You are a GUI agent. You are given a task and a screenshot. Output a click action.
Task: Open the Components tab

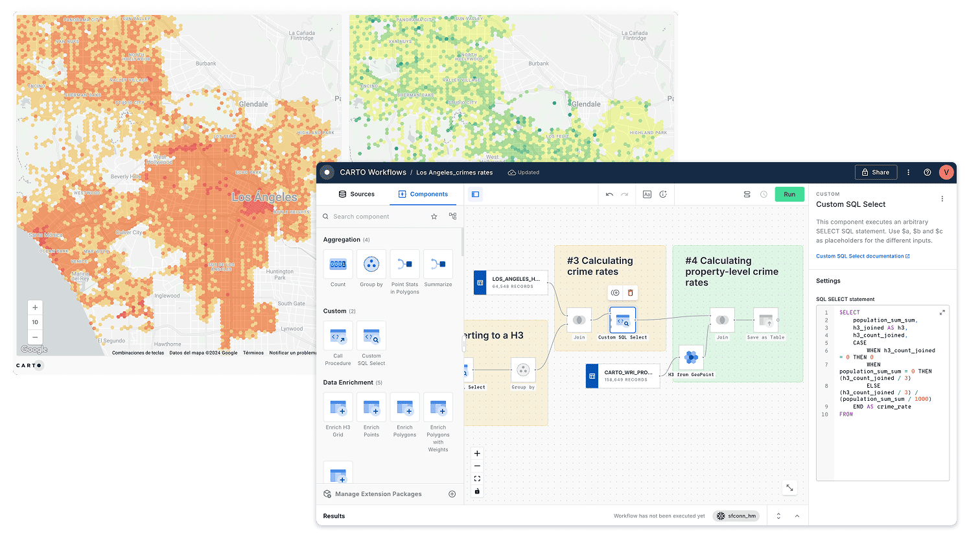[423, 195]
